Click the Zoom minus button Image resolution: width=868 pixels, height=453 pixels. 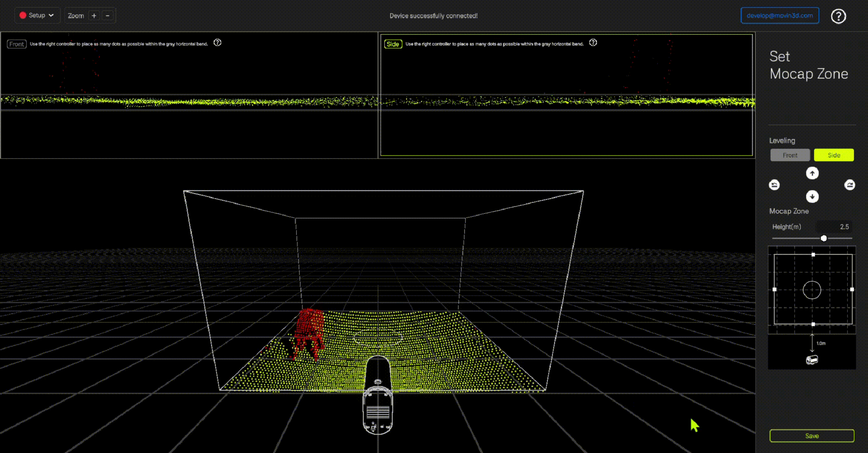click(x=108, y=16)
